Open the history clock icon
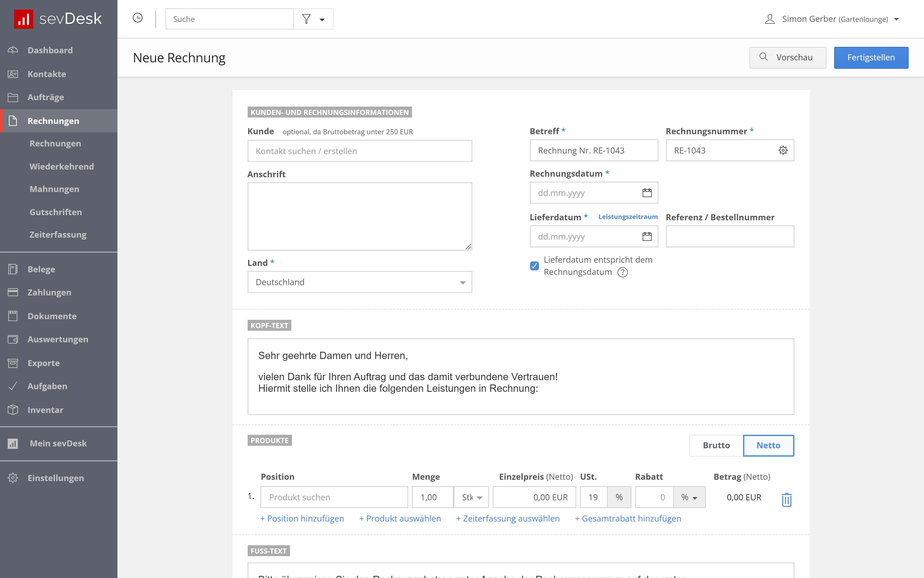Viewport: 924px width, 578px height. pos(138,18)
